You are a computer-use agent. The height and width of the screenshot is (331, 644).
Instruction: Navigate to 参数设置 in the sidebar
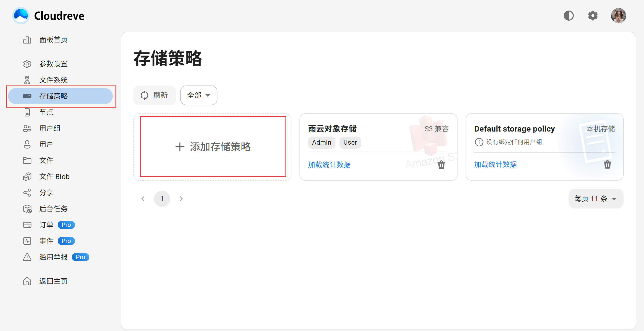click(x=53, y=64)
